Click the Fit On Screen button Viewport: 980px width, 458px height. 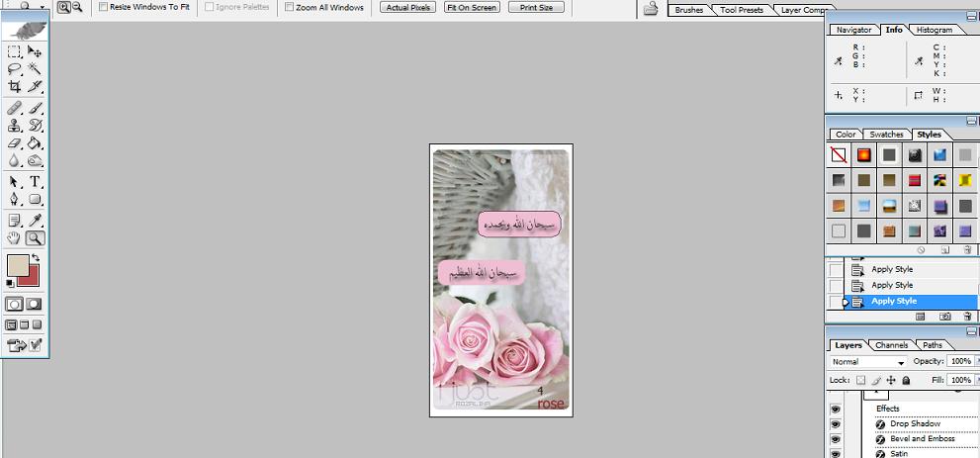click(471, 7)
